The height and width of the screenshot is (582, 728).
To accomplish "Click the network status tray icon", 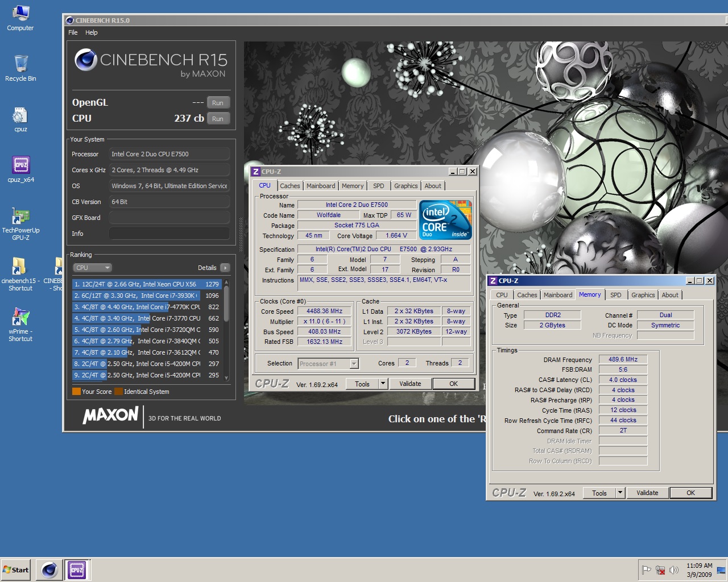I will pyautogui.click(x=660, y=570).
